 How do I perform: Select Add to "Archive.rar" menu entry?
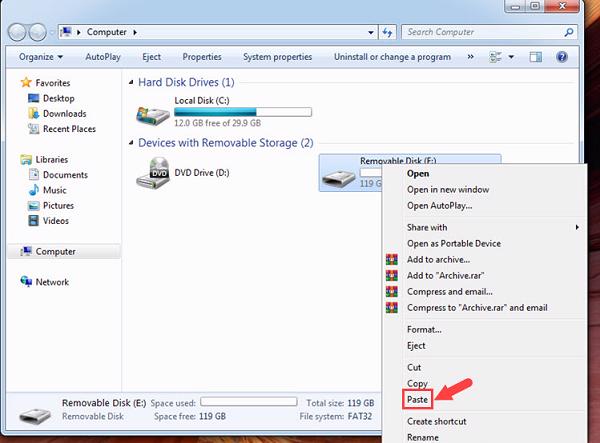[x=445, y=275]
